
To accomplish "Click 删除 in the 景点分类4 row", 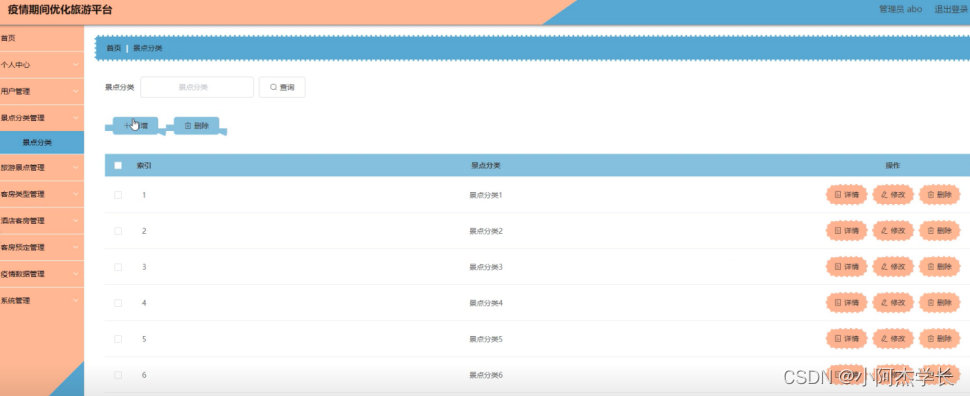I will [x=939, y=303].
